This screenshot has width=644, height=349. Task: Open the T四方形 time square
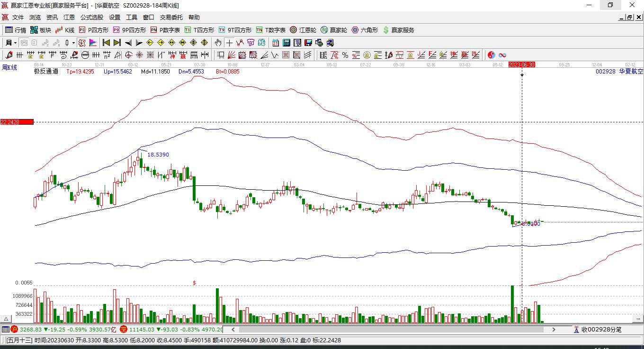tap(199, 30)
